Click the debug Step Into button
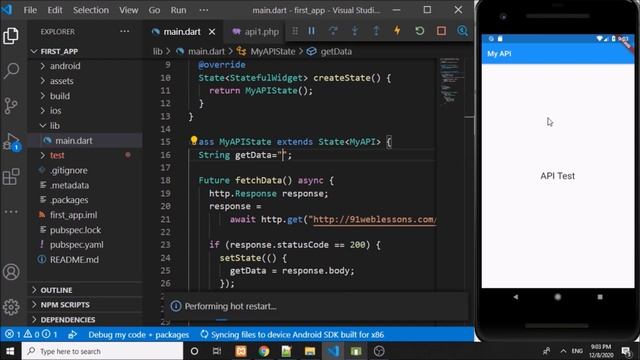Screen dimensions: 640x360 coord(355,31)
